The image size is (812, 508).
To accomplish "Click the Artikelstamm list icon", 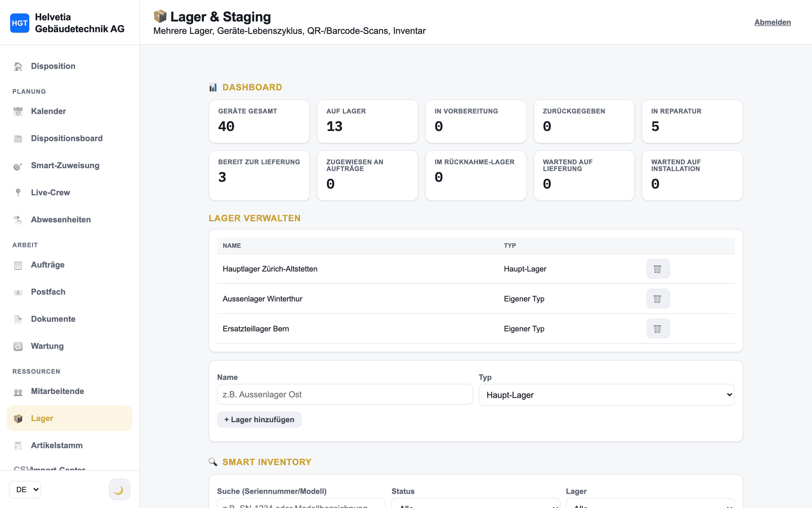I will 18,445.
